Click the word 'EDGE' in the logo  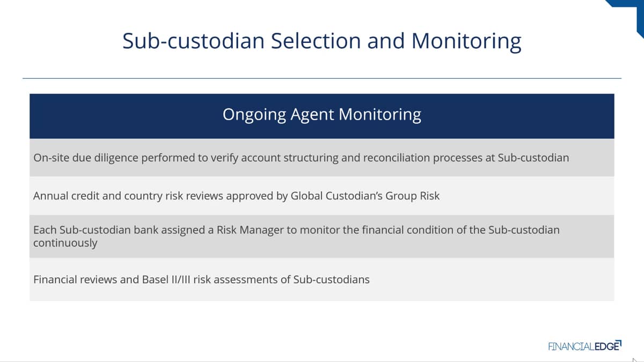point(606,346)
